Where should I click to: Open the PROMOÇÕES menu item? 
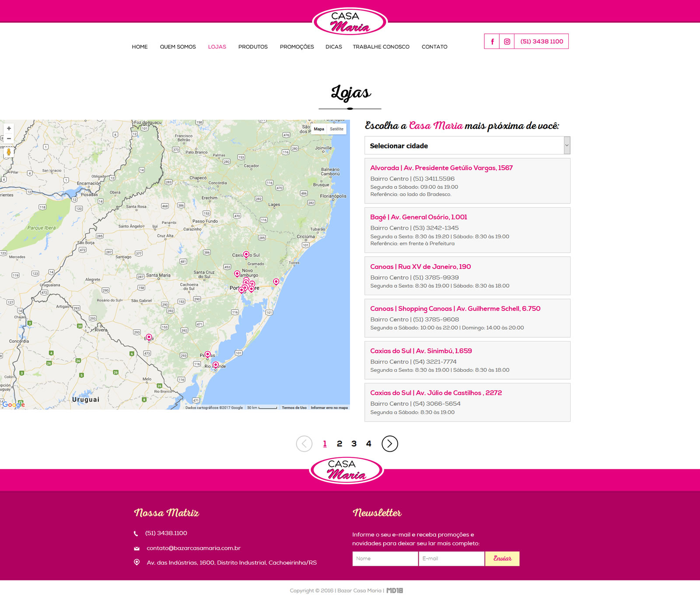297,47
